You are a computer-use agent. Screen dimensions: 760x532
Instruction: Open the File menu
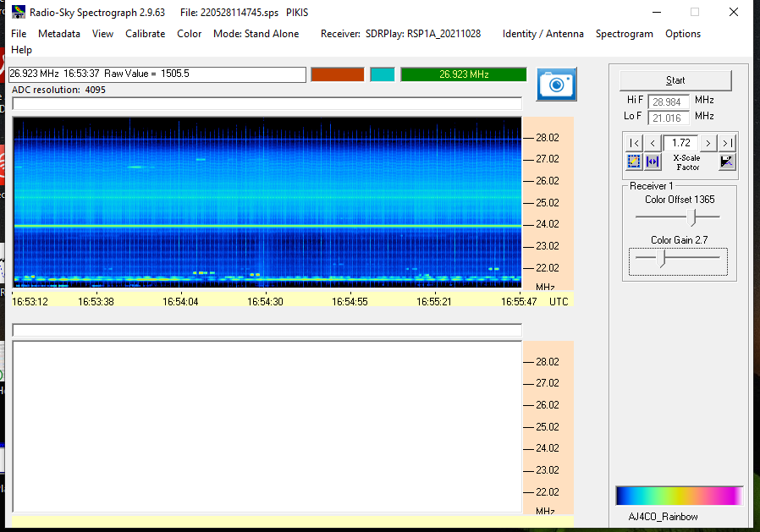click(19, 34)
